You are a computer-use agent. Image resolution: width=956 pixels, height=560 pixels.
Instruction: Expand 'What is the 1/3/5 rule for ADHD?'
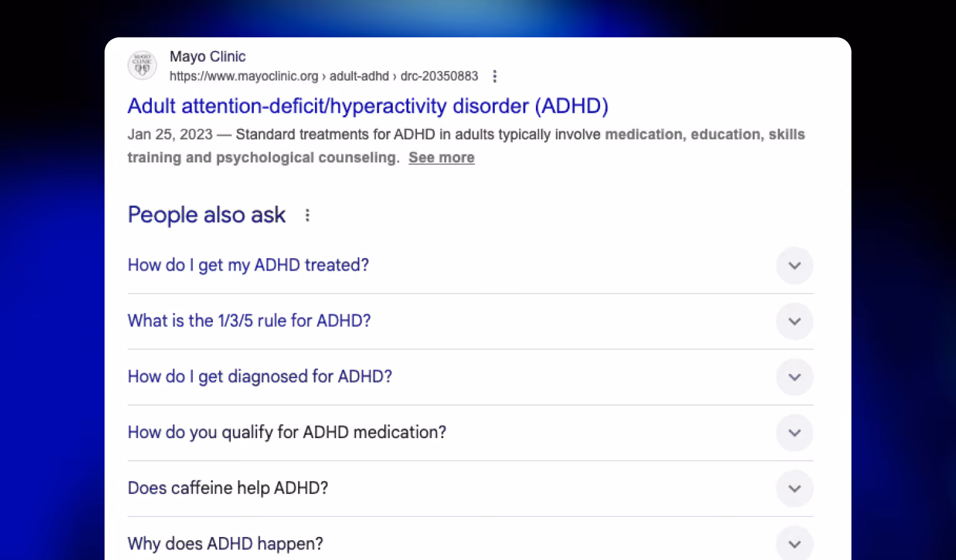coord(249,321)
